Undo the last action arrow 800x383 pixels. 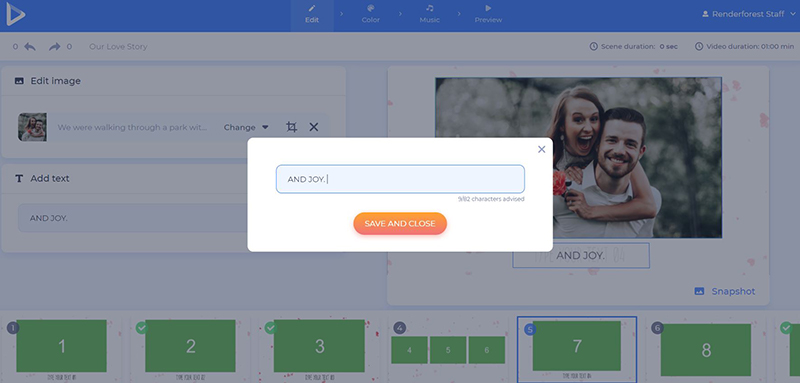point(30,47)
